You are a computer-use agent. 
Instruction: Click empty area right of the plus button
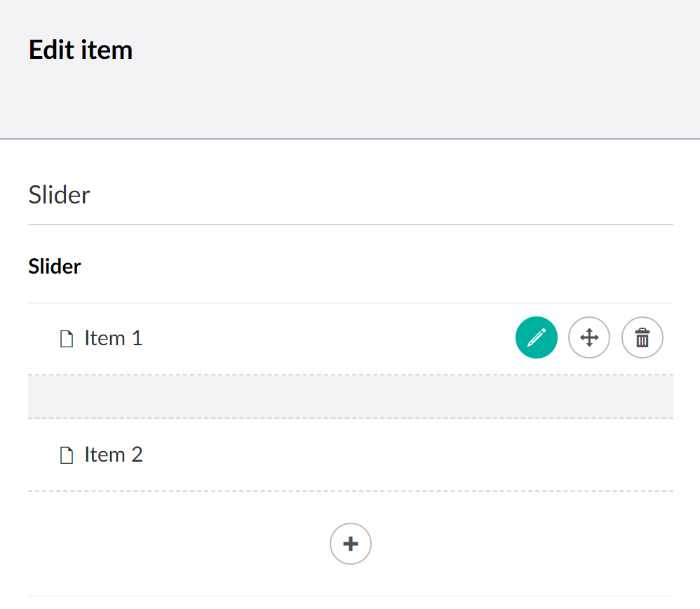(x=523, y=544)
